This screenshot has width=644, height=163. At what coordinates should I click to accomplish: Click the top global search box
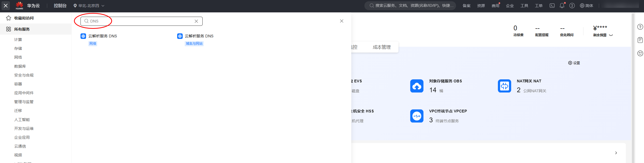click(410, 6)
